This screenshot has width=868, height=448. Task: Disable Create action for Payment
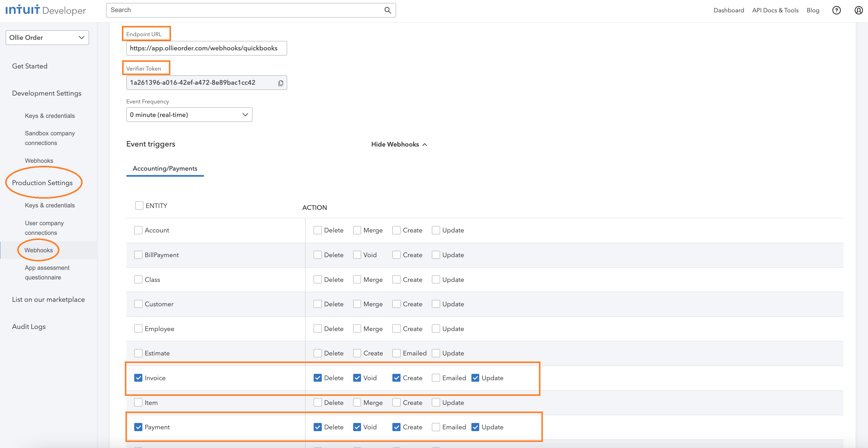tap(396, 427)
